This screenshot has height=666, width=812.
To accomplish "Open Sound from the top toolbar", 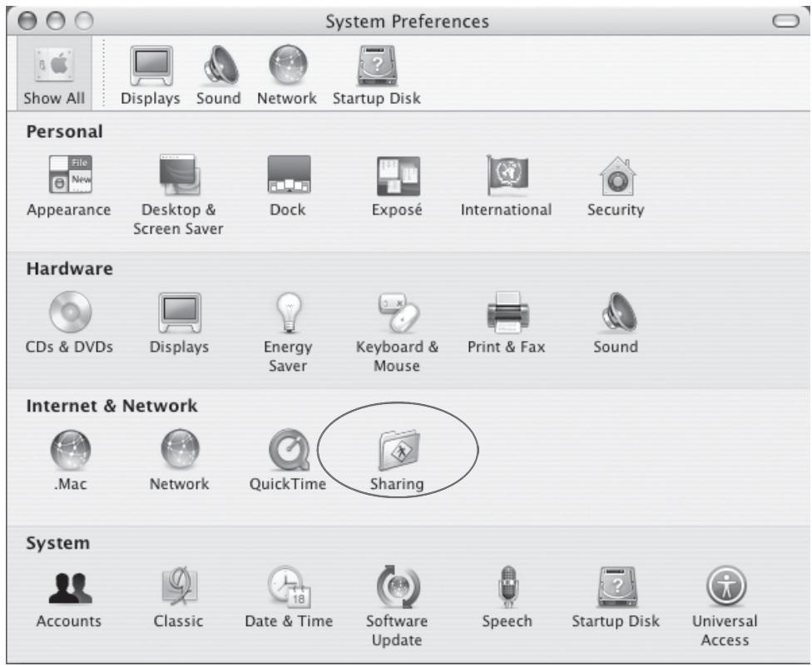I will click(x=219, y=75).
